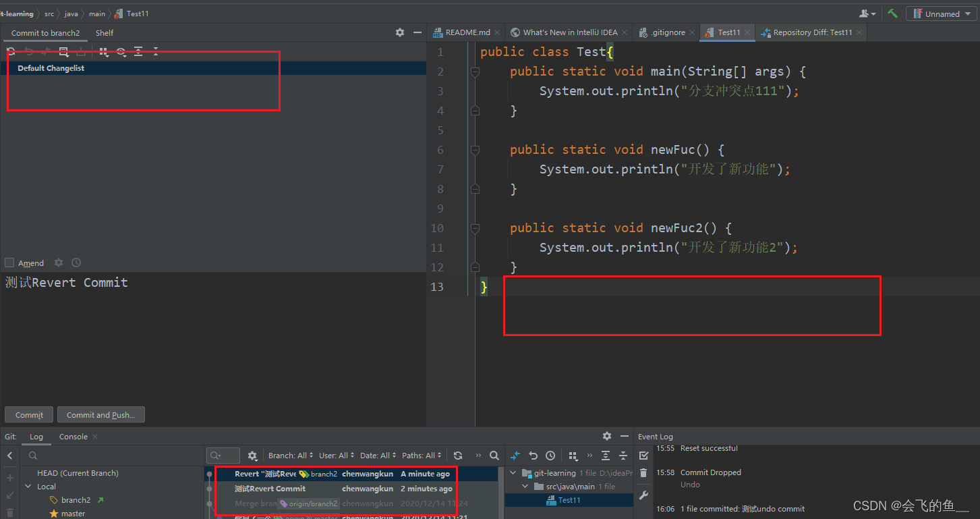Click Collapse All icon in commit toolbar
980x519 pixels.
(x=156, y=51)
